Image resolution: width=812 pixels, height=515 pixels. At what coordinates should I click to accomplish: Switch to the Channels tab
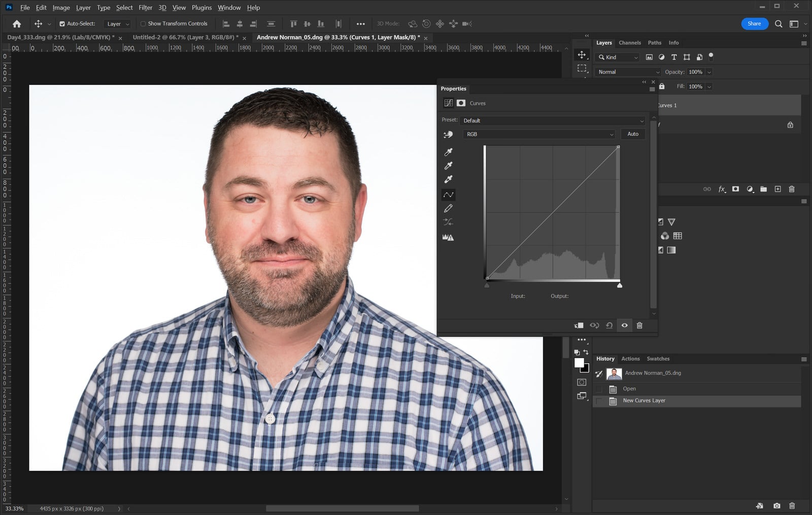pos(630,43)
